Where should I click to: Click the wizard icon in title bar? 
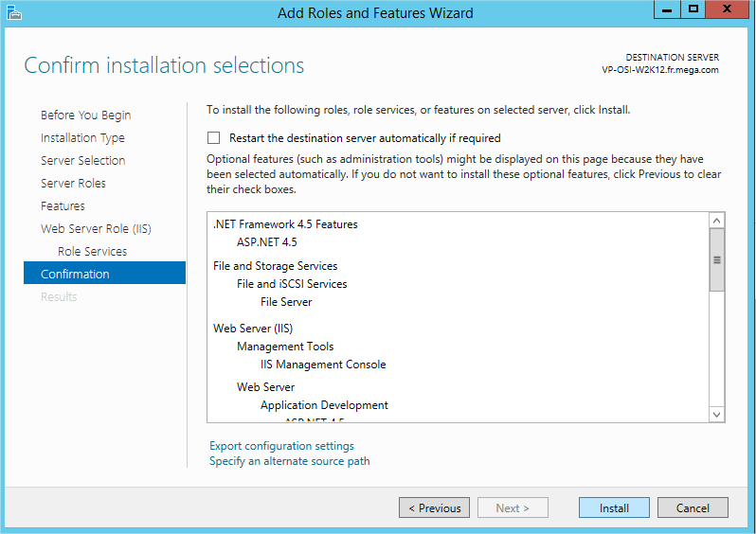pos(11,12)
